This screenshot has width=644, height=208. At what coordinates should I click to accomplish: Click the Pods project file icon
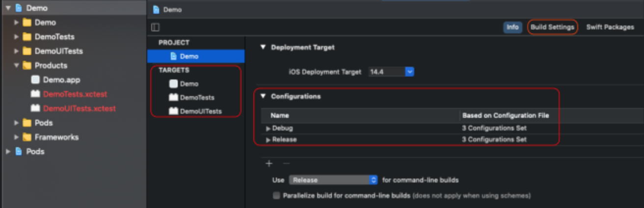click(x=19, y=152)
